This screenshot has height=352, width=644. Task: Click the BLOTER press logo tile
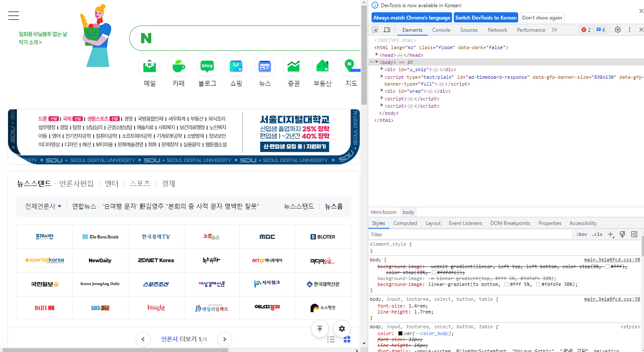pyautogui.click(x=323, y=237)
